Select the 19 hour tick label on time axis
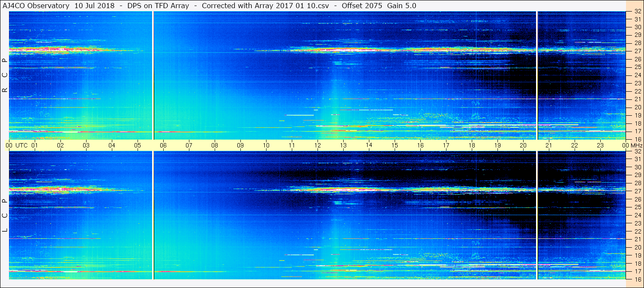644x288 pixels. pyautogui.click(x=497, y=145)
